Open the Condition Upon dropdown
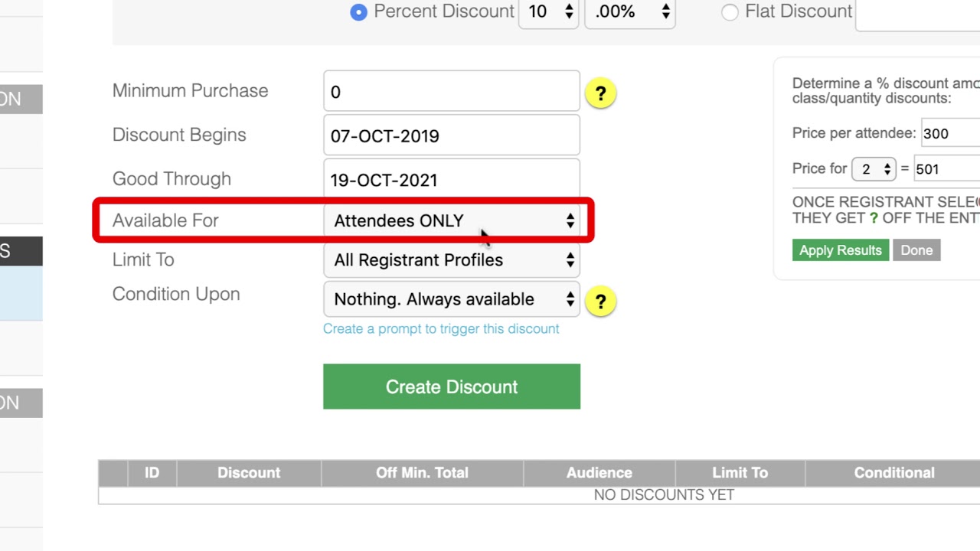Screen dimensions: 980x551 pos(452,299)
